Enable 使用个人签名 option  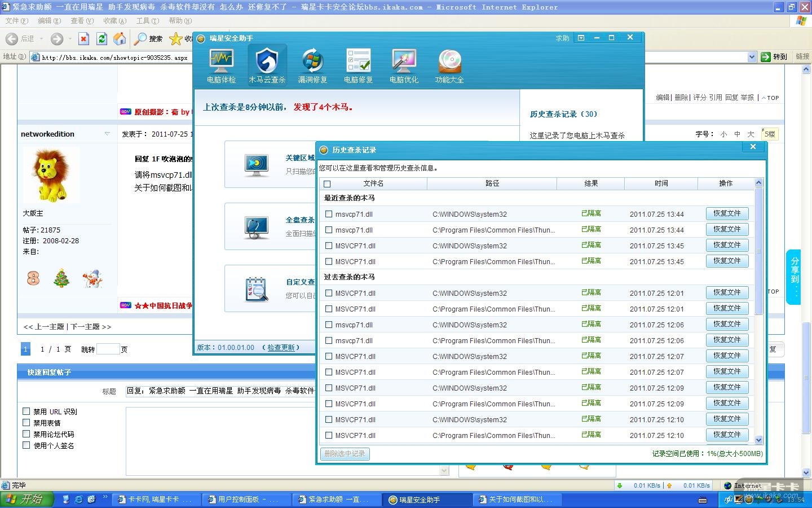(x=26, y=445)
